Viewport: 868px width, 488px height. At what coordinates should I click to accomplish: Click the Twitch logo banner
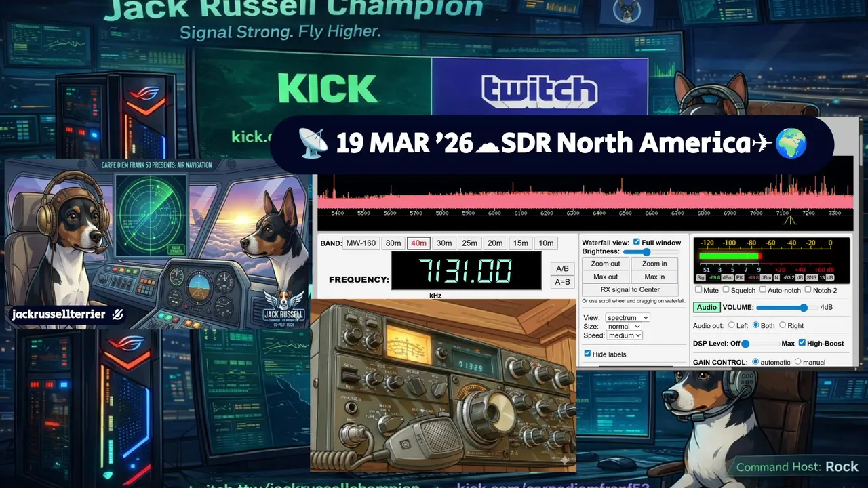[x=540, y=91]
